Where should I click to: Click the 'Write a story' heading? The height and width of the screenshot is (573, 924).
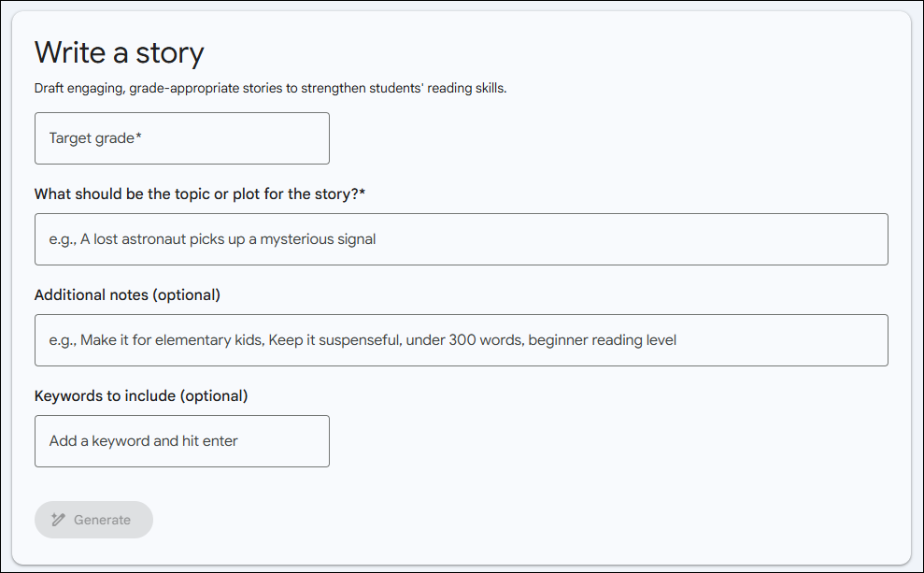click(x=119, y=52)
